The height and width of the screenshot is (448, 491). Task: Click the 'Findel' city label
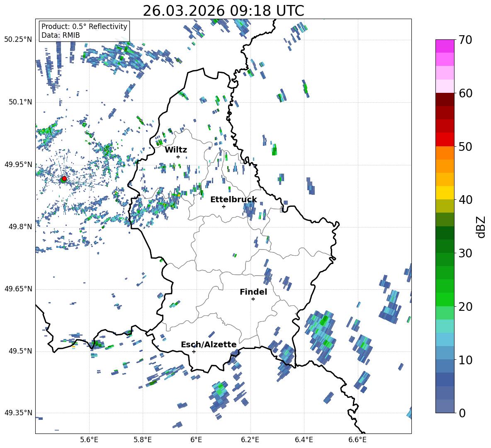click(x=253, y=292)
